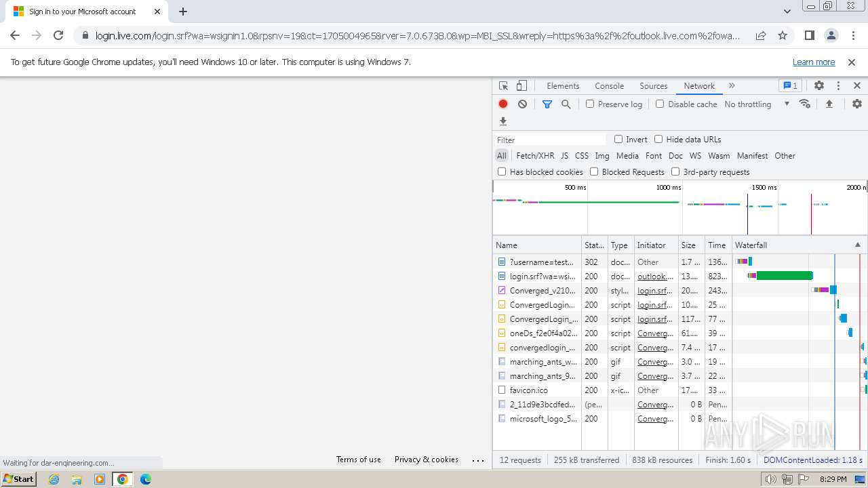Close the DevTools panel
The height and width of the screenshot is (488, 868).
[857, 86]
